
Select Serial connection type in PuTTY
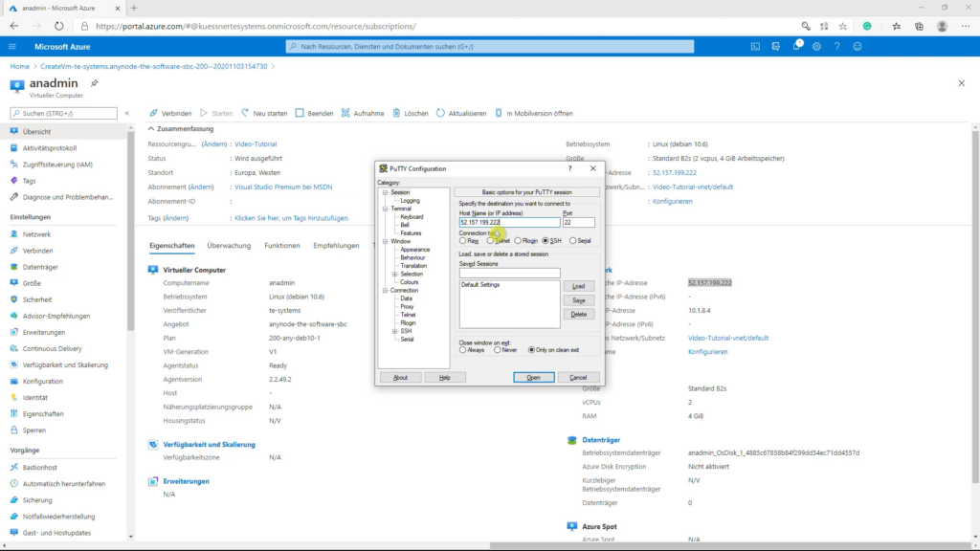pyautogui.click(x=573, y=240)
